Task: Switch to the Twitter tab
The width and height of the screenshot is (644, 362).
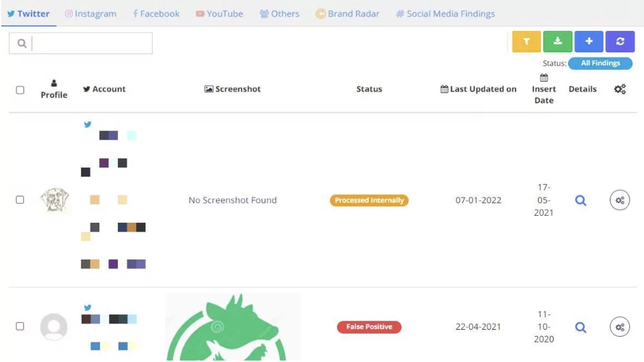Action: (x=28, y=14)
